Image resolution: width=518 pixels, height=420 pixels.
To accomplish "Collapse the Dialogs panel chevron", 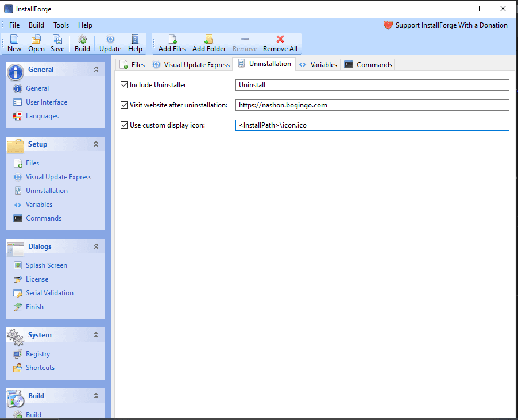I will pos(97,246).
